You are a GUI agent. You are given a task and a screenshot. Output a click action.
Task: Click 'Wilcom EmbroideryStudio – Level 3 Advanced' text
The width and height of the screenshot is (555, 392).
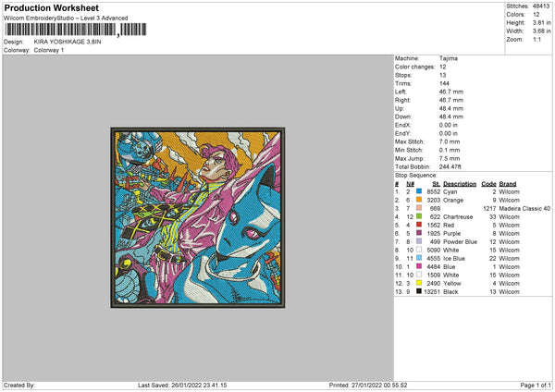coord(66,18)
